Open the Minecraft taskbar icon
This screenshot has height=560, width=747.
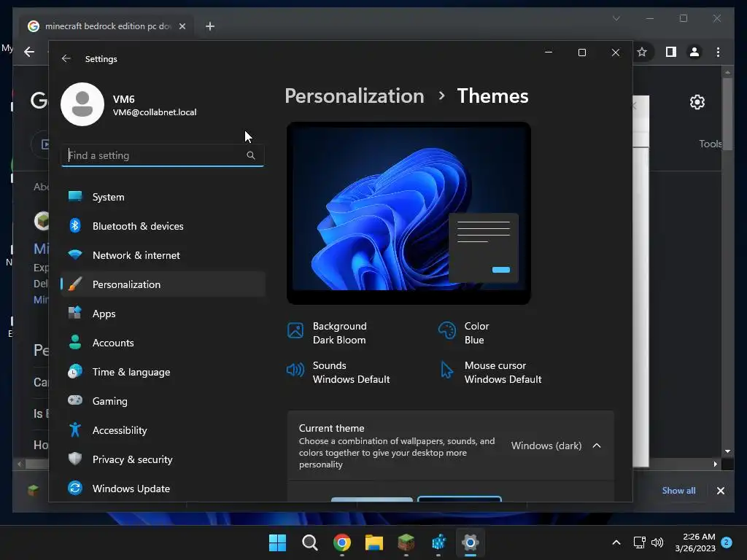click(406, 542)
